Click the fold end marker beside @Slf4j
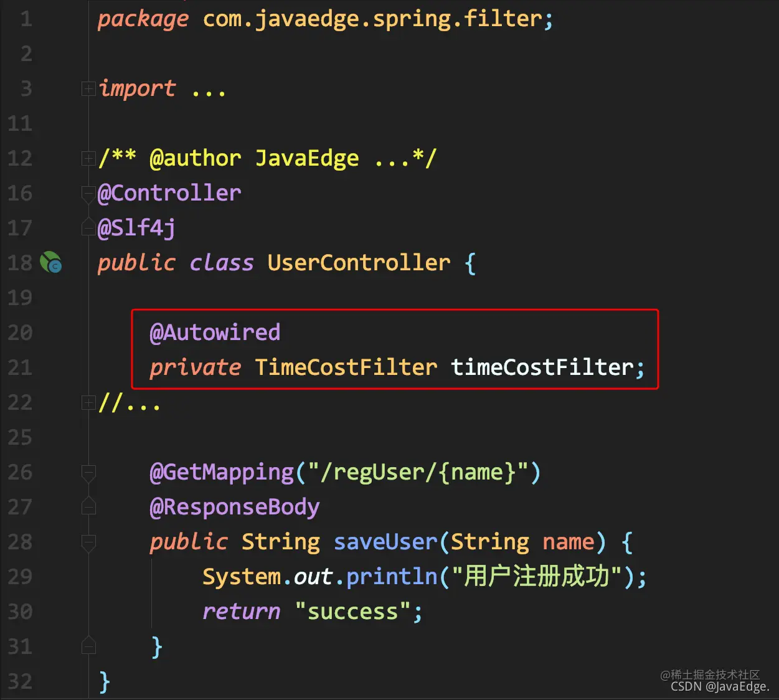 [88, 228]
